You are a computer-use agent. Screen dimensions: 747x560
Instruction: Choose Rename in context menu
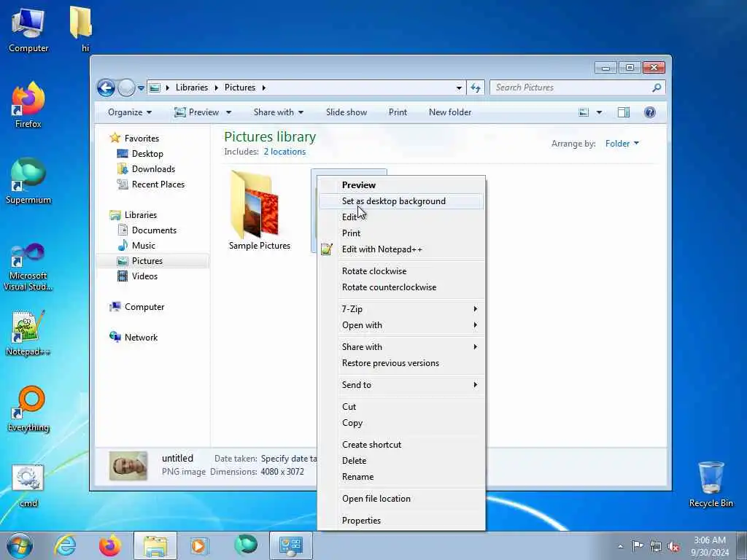tap(401, 477)
